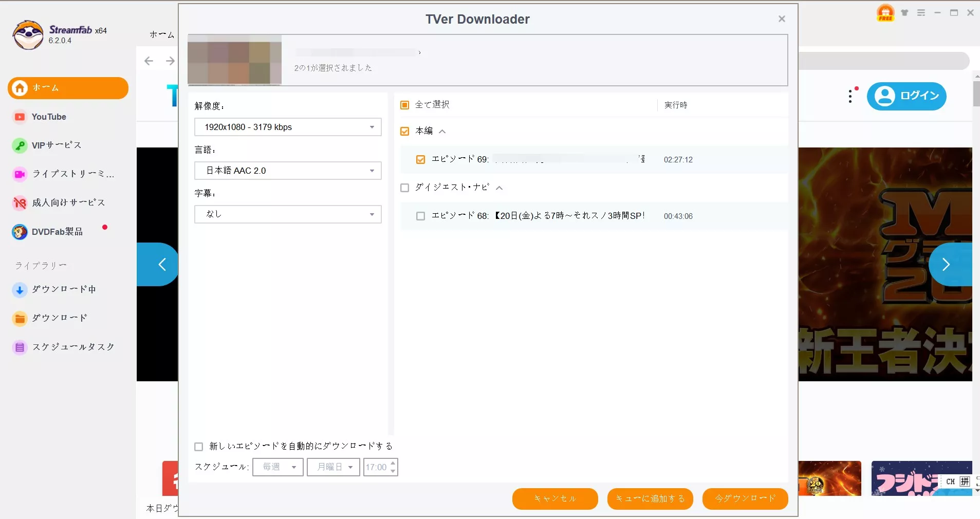The height and width of the screenshot is (519, 980).
Task: Check the Episode 68 checkbox
Action: [420, 216]
